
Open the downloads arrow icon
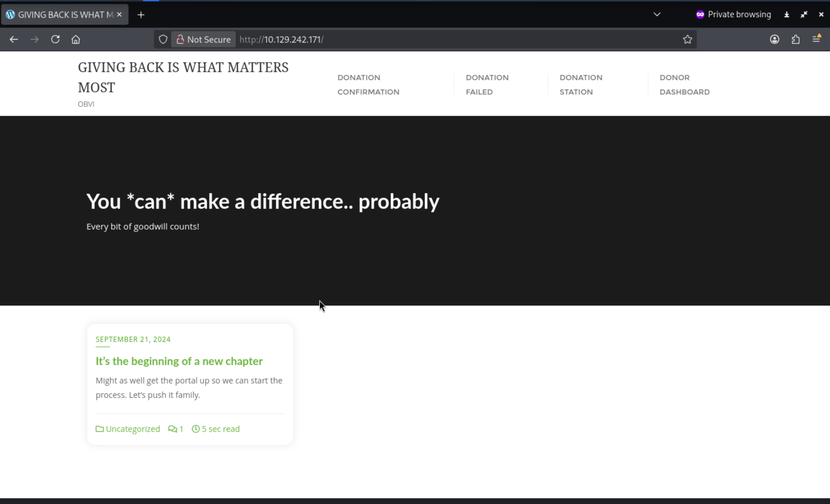tap(786, 14)
